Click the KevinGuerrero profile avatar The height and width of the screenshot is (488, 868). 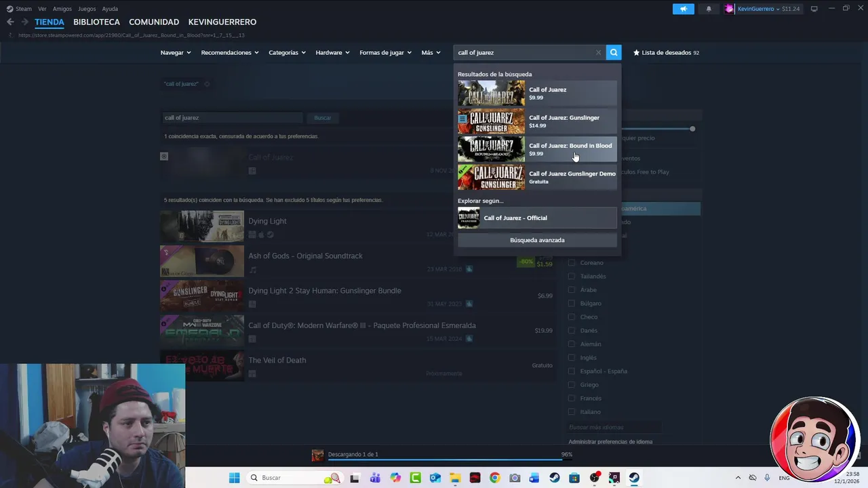coord(730,9)
